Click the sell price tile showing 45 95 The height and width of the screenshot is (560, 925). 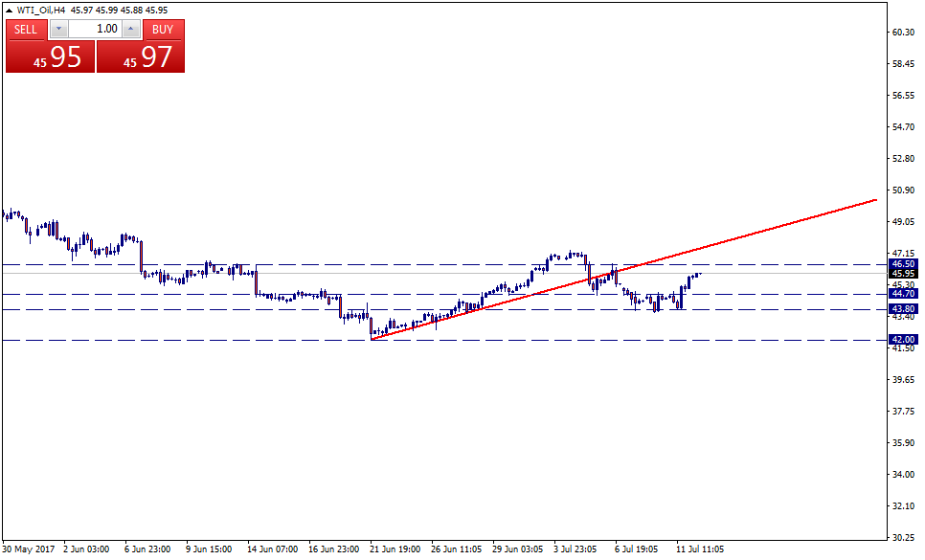point(50,56)
